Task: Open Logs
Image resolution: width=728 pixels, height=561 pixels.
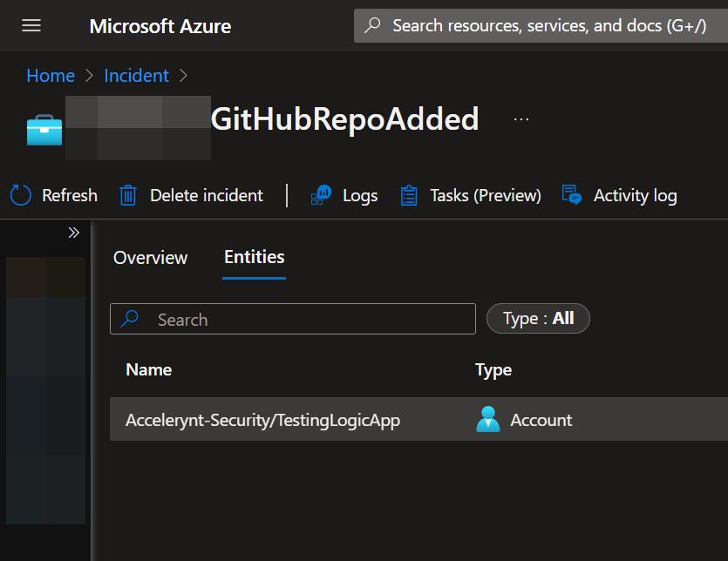Action: coord(344,195)
